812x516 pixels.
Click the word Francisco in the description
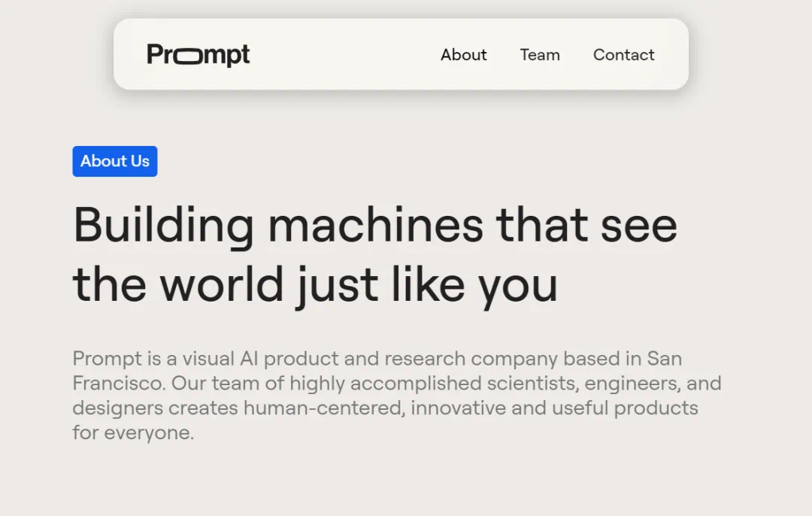pyautogui.click(x=118, y=383)
